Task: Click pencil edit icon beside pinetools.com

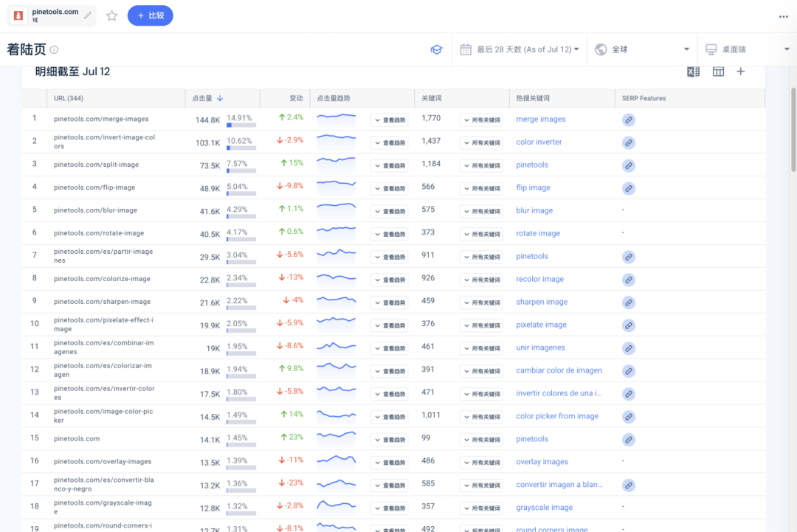Action: pos(88,15)
